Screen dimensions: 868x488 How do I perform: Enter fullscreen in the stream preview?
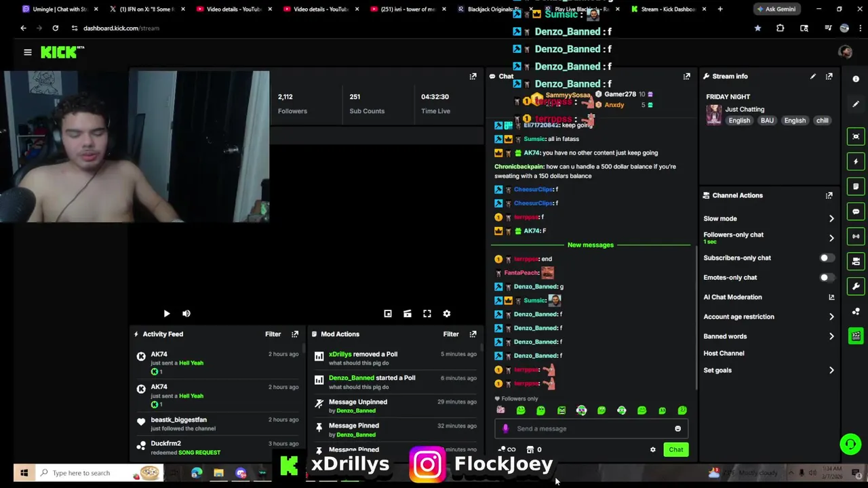[427, 314]
